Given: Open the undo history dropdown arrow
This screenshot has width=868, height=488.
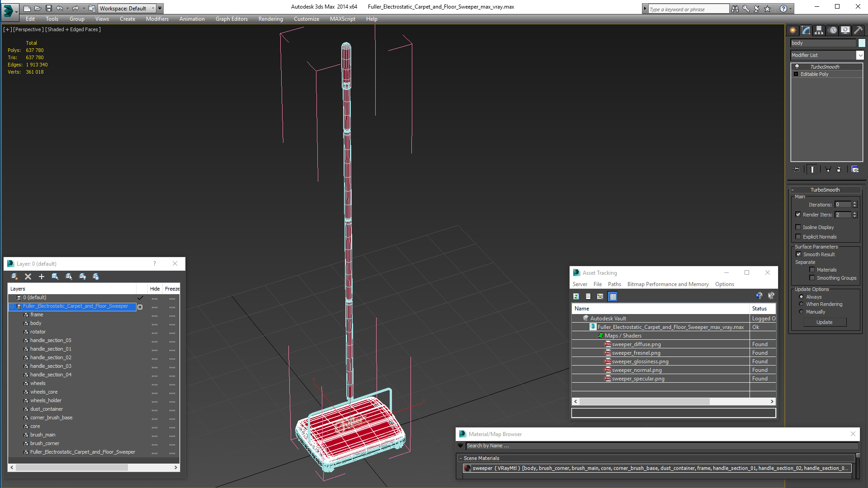Looking at the screenshot, I should (67, 8).
